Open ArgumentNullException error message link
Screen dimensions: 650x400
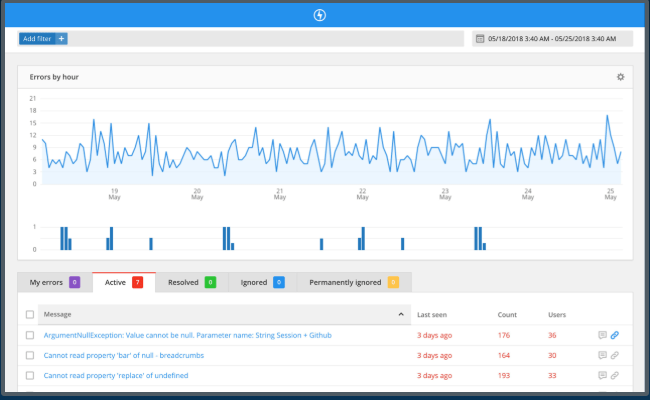pyautogui.click(x=187, y=335)
